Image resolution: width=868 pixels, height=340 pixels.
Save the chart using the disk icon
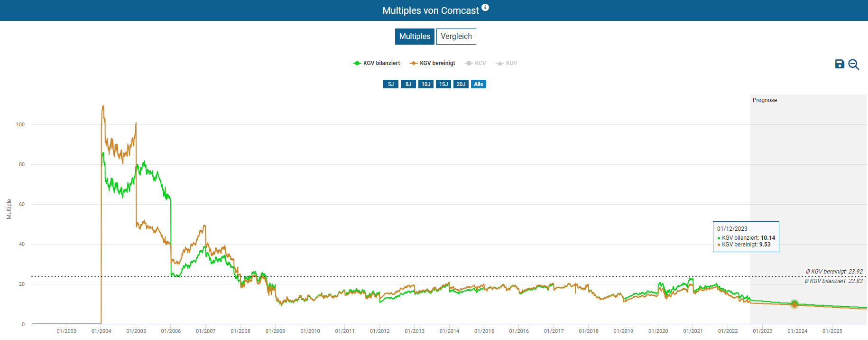[x=840, y=64]
